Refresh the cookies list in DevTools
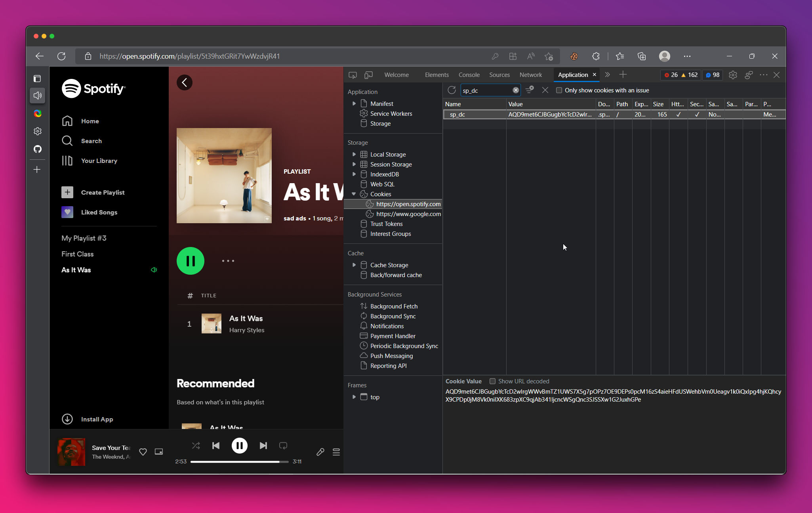 pyautogui.click(x=452, y=90)
